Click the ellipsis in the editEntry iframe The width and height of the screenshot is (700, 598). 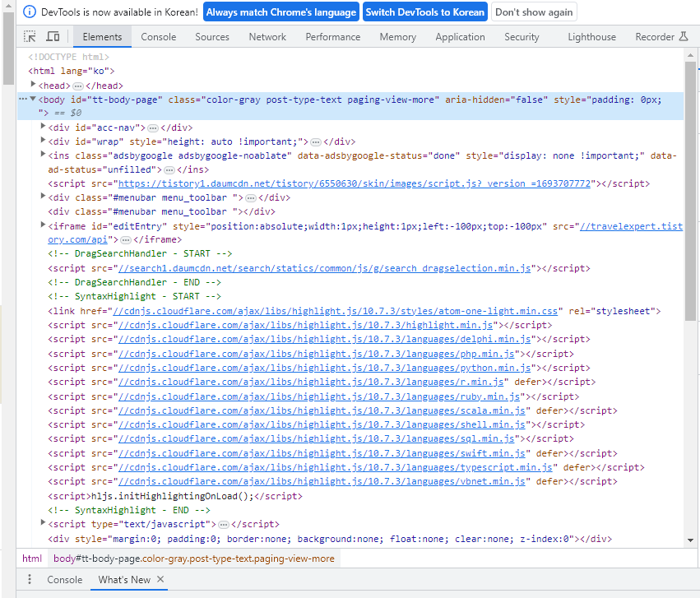pos(126,240)
